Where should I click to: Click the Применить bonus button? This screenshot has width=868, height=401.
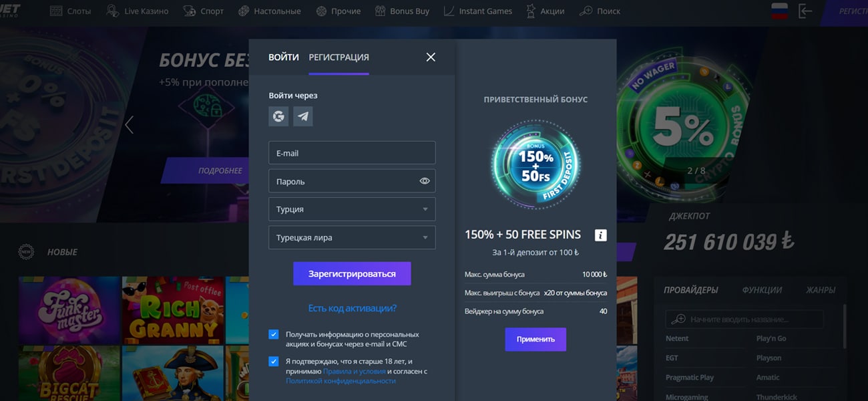[535, 339]
